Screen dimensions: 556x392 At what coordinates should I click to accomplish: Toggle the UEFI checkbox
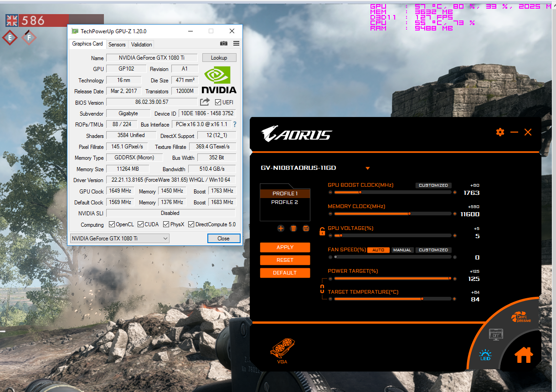[x=218, y=102]
